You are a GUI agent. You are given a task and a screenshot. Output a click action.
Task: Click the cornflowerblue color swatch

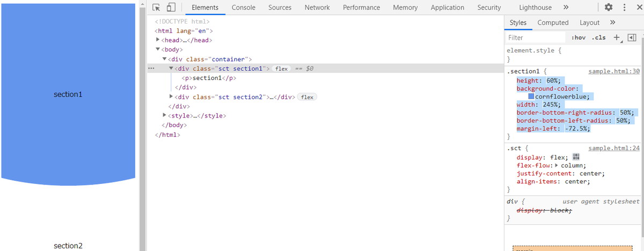tap(532, 97)
